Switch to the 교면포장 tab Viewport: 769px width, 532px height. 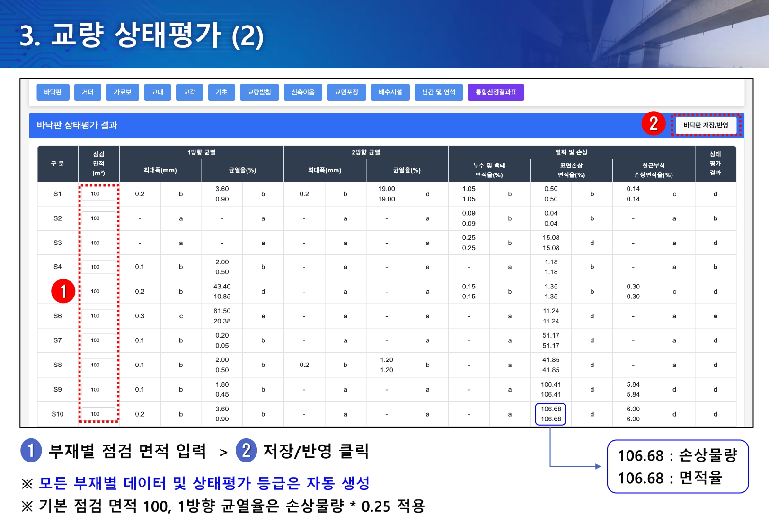click(346, 92)
